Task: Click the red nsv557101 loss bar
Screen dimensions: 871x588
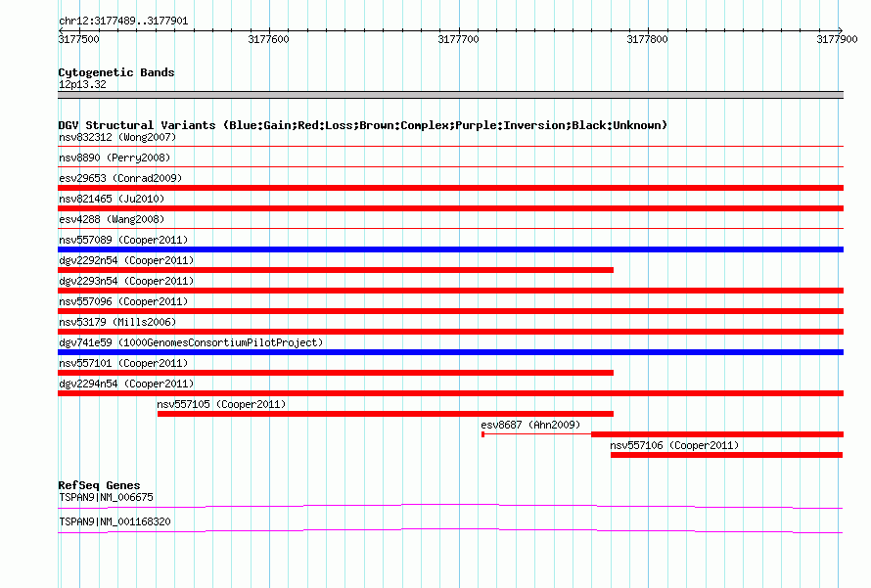Action: pos(336,373)
